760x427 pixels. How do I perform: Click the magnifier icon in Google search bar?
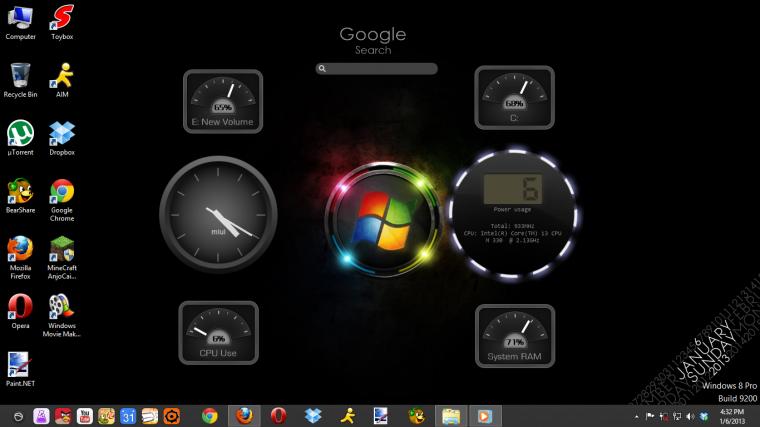322,69
